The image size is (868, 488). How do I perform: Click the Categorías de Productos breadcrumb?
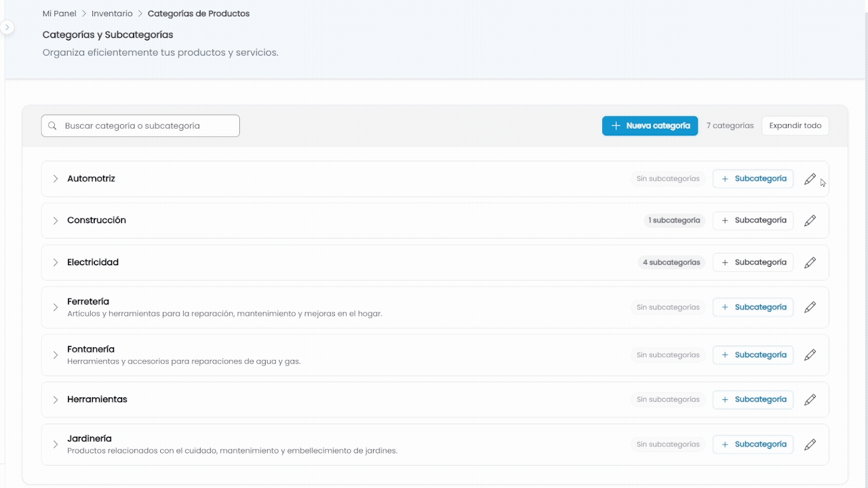199,14
